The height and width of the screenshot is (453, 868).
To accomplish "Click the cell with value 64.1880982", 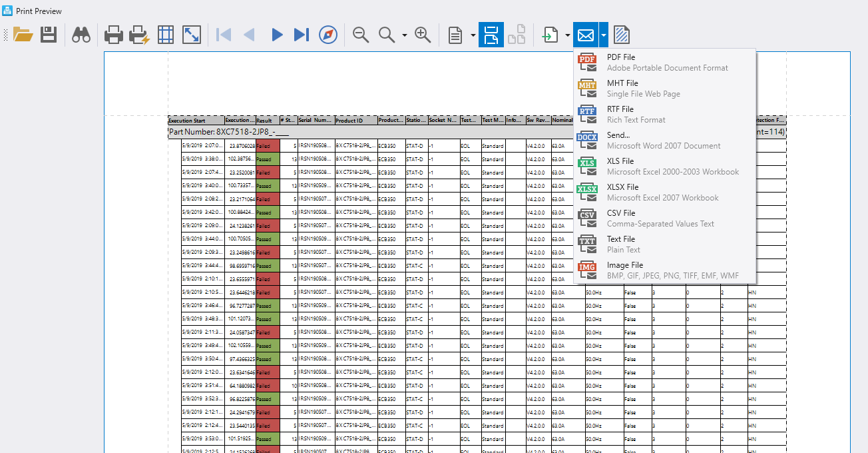I will click(240, 385).
